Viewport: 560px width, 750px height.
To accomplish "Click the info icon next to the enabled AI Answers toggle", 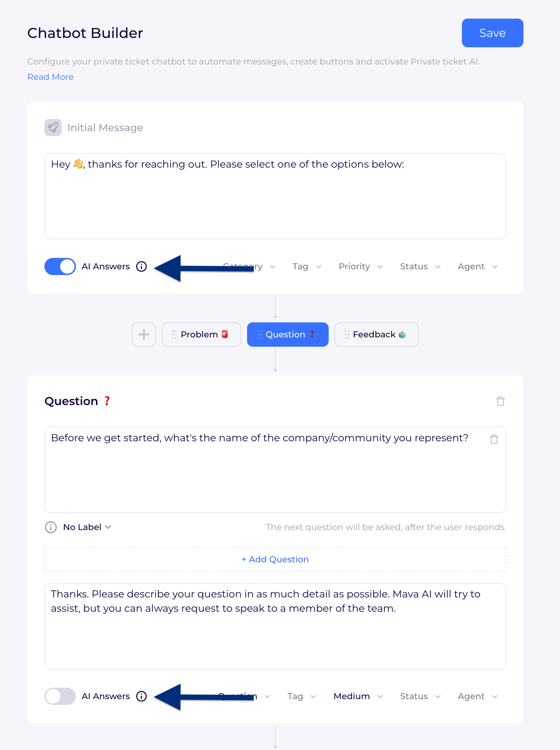I will click(x=141, y=266).
